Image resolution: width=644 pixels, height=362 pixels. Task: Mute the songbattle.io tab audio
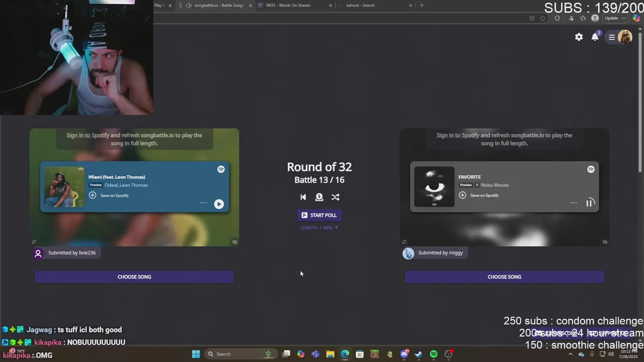189,6
